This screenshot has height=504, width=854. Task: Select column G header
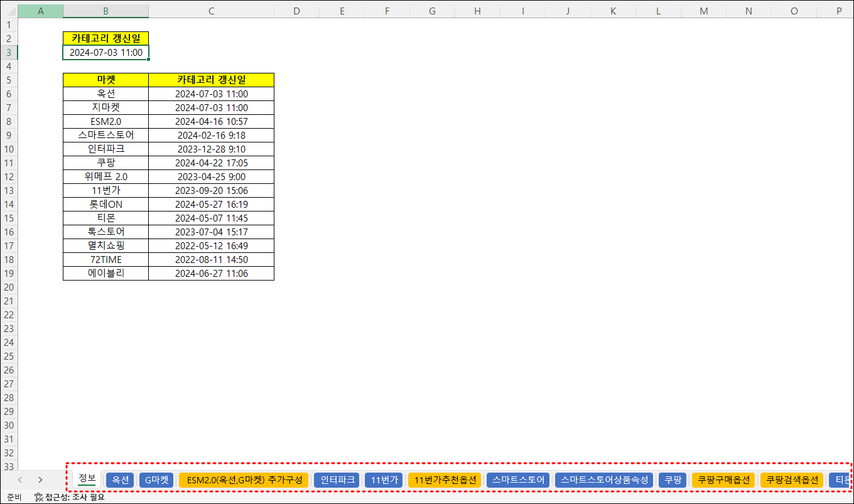(432, 11)
